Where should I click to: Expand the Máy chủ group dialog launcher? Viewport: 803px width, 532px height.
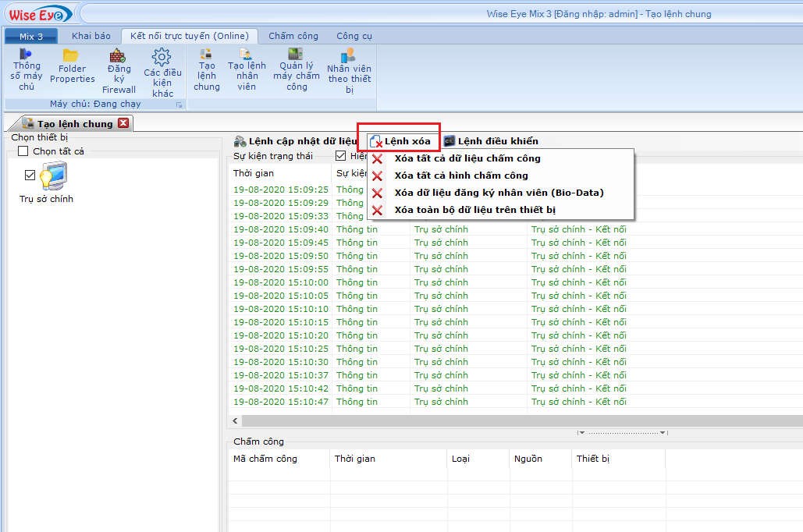179,105
